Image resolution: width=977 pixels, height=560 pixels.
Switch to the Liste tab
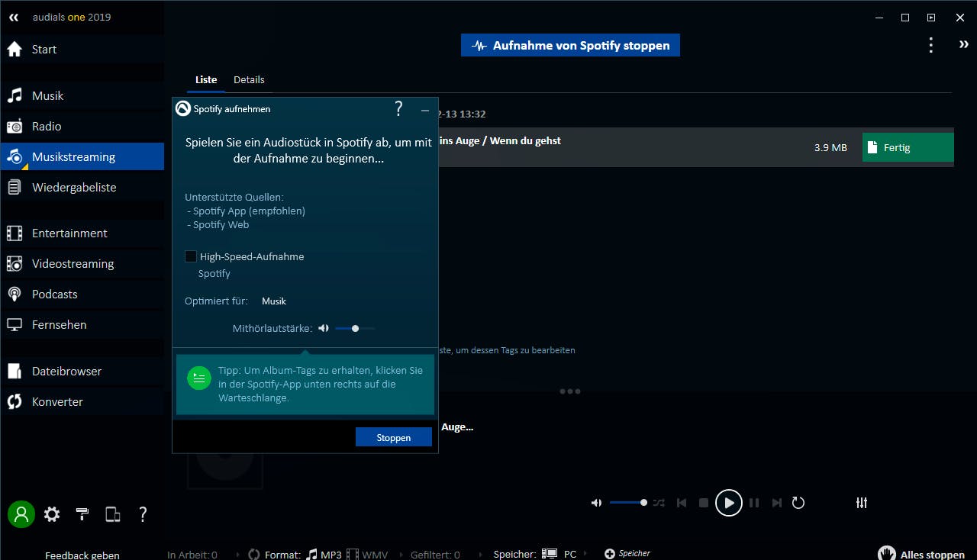(x=206, y=79)
